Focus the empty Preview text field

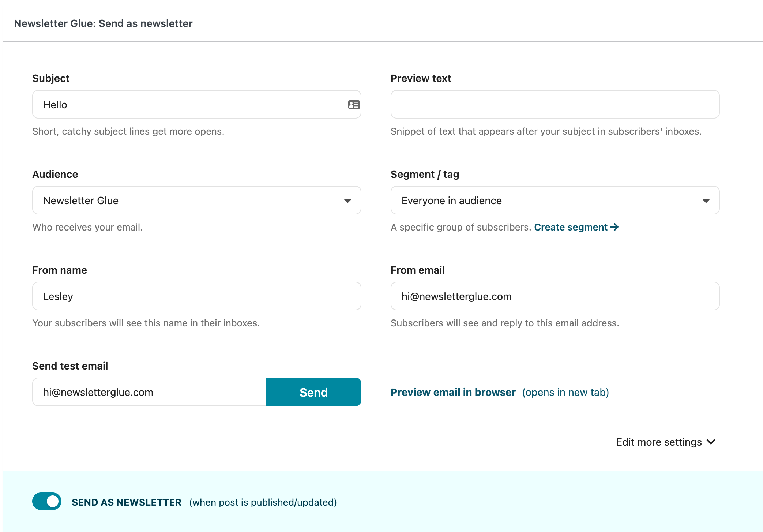(555, 105)
